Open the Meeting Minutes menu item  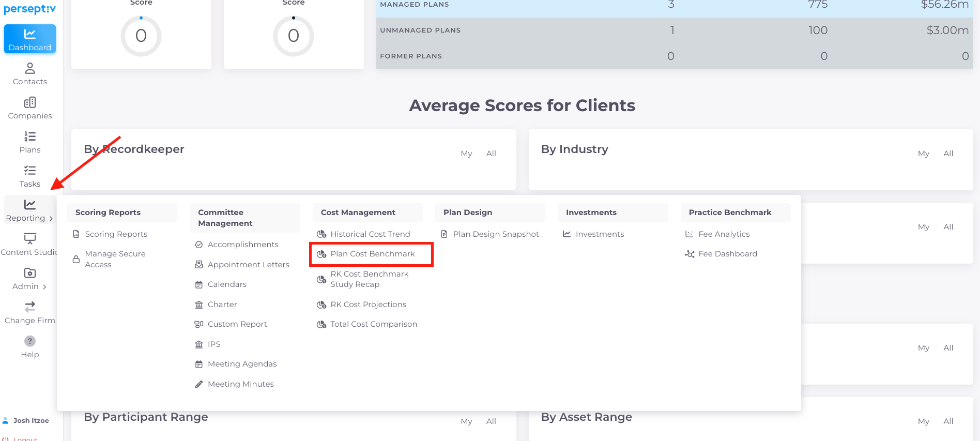click(x=240, y=384)
